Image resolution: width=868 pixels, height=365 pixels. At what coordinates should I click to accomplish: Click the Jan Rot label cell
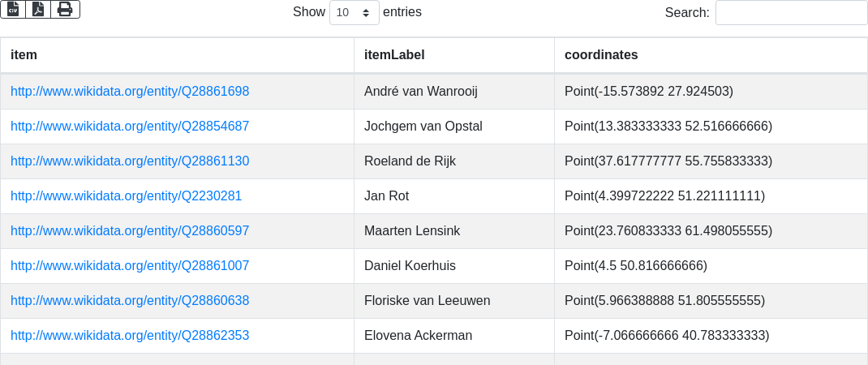389,196
